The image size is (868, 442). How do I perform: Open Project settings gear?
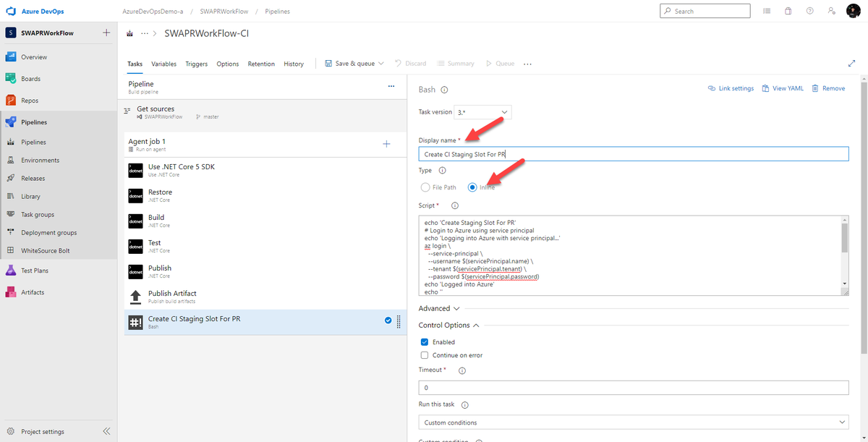pyautogui.click(x=11, y=432)
